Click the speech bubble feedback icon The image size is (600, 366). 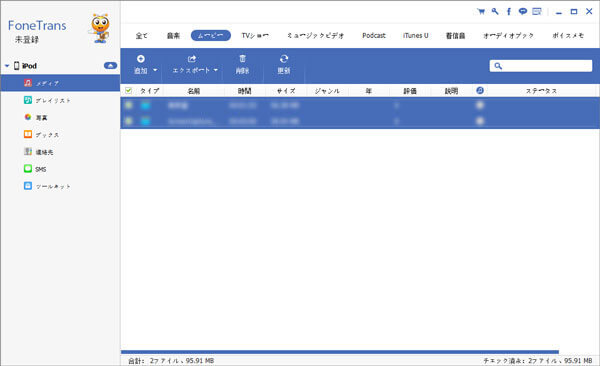tap(523, 11)
